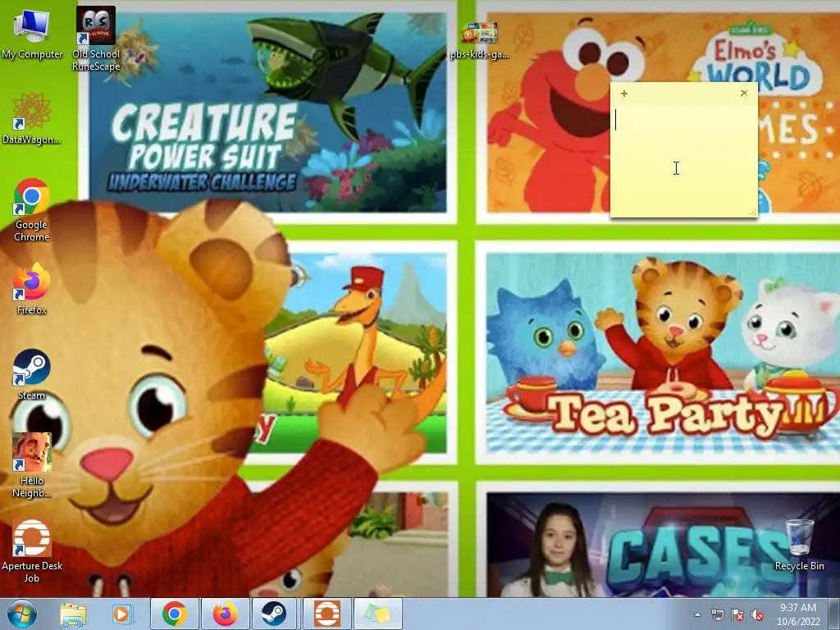Select the DataWagon desktop shortcut
This screenshot has height=630, width=840.
pos(32,118)
